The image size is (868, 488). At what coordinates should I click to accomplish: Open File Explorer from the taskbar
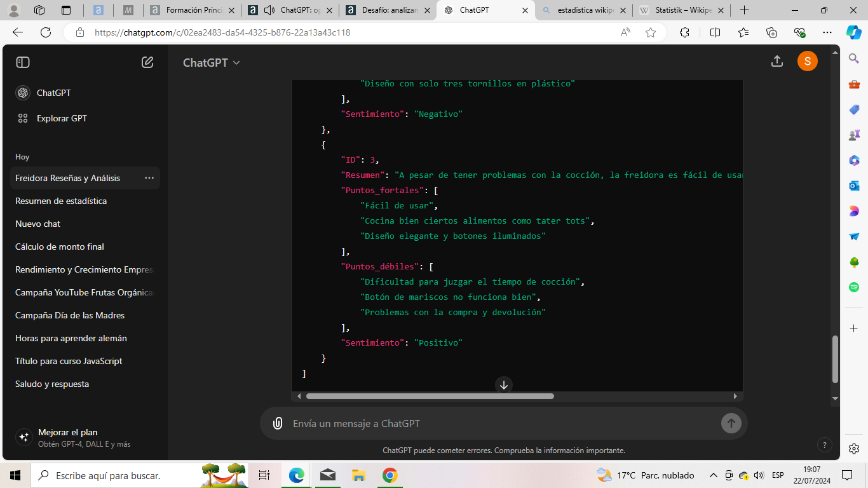tap(359, 475)
